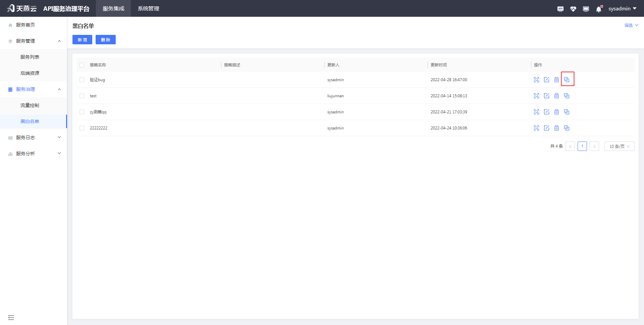This screenshot has height=325, width=644.
Task: Open the 10 条/页 page size dropdown
Action: point(619,146)
